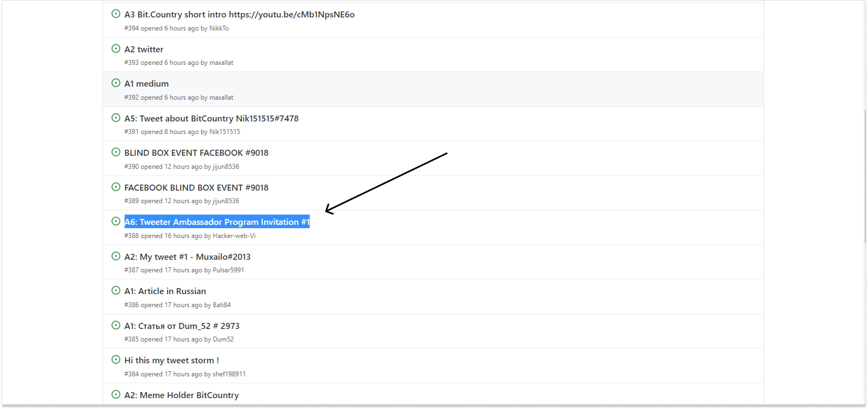Image resolution: width=868 pixels, height=409 pixels.
Task: Click open-issue icon beside A5 Tweet about BitCountry
Action: point(116,118)
